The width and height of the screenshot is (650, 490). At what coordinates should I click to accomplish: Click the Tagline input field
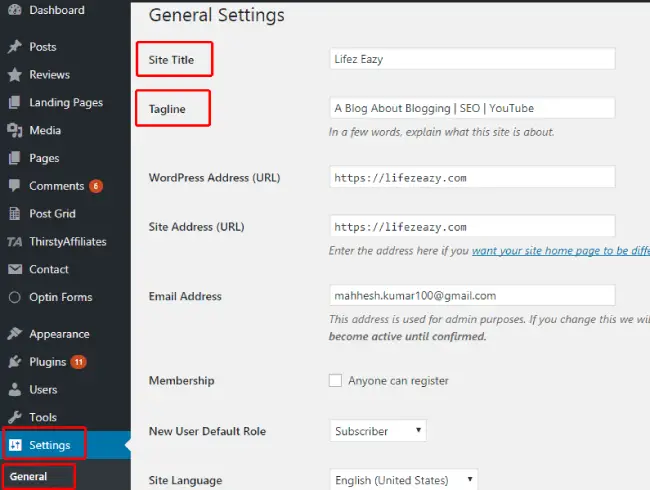coord(472,108)
